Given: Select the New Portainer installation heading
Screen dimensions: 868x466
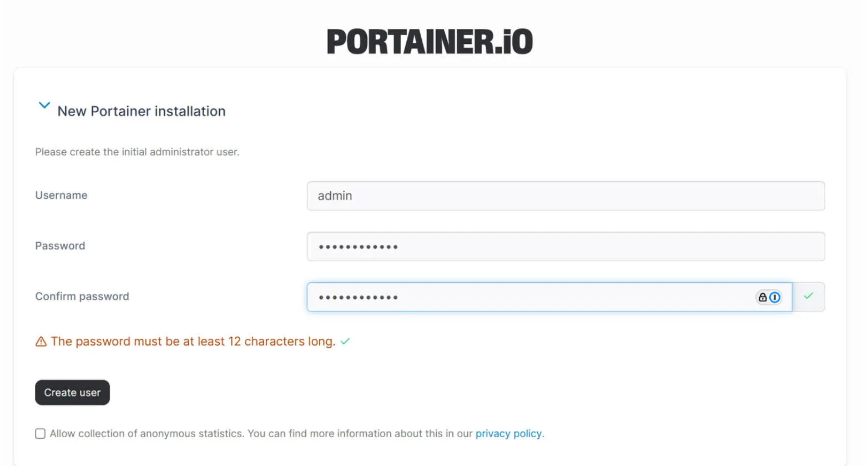Looking at the screenshot, I should [x=140, y=111].
